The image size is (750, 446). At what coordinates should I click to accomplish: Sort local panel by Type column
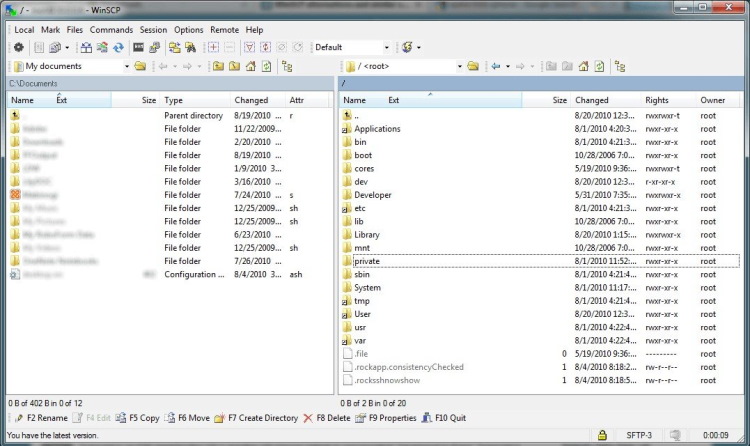195,100
